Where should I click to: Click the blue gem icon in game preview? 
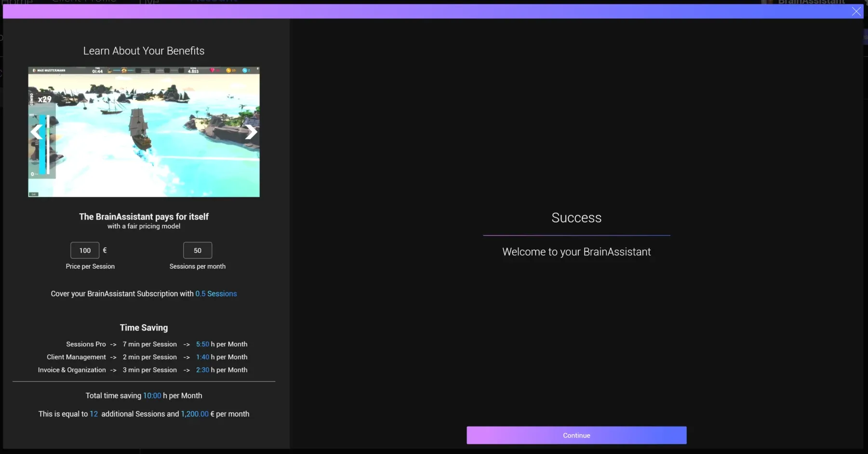tap(244, 70)
